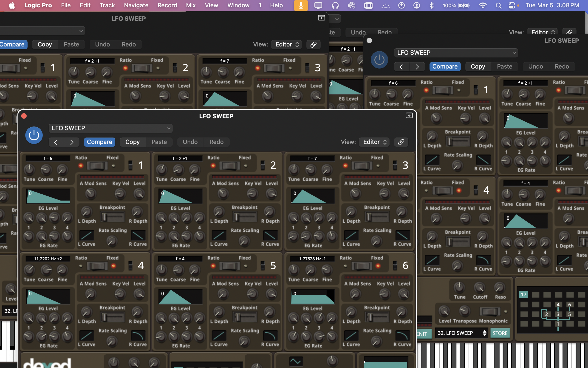This screenshot has height=368, width=588.
Task: Open Spotlight search in menu bar
Action: tap(499, 5)
